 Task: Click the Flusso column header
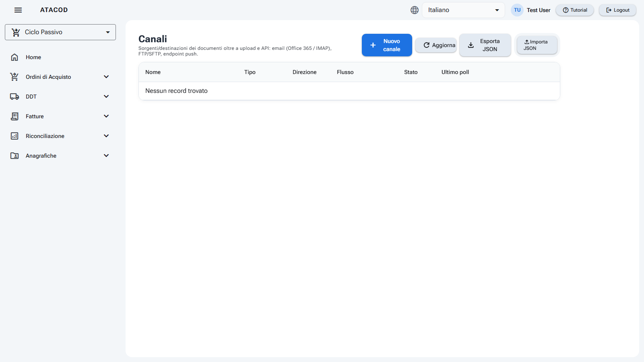click(345, 72)
